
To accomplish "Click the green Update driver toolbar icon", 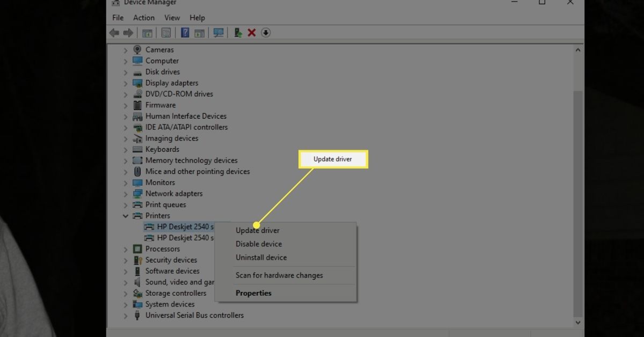I will point(238,33).
